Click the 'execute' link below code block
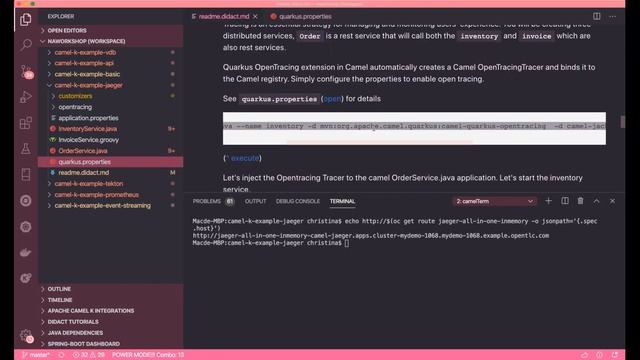The image size is (640, 360). coord(245,158)
